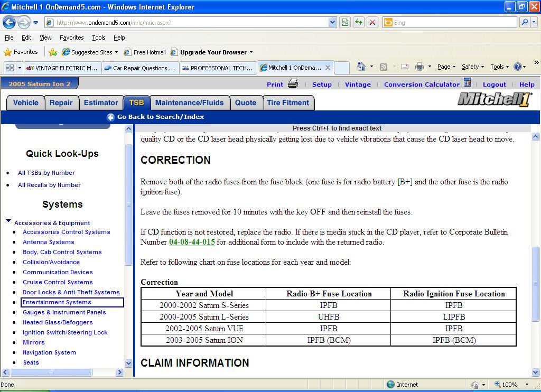The height and width of the screenshot is (392, 541).
Task: Open Suggested Sites dropdown
Action: (90, 52)
